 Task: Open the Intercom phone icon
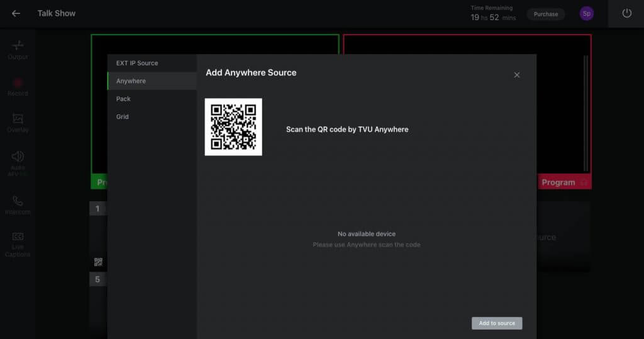(x=18, y=205)
